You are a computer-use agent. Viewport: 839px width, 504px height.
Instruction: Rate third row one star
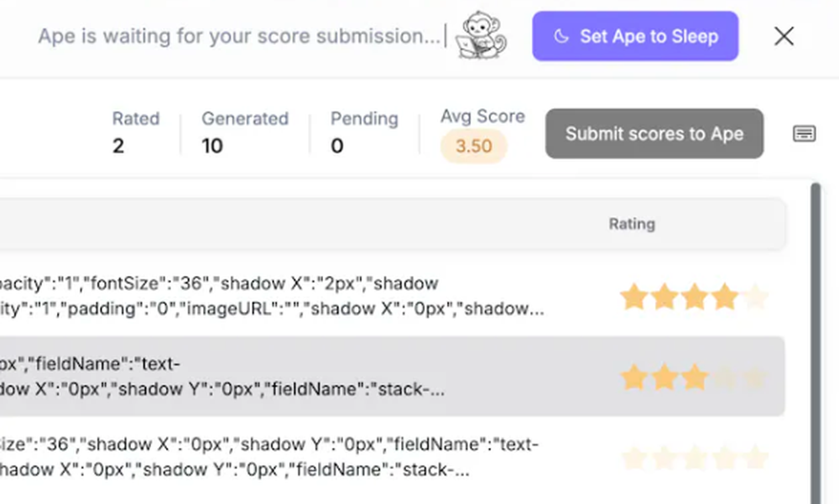coord(634,457)
